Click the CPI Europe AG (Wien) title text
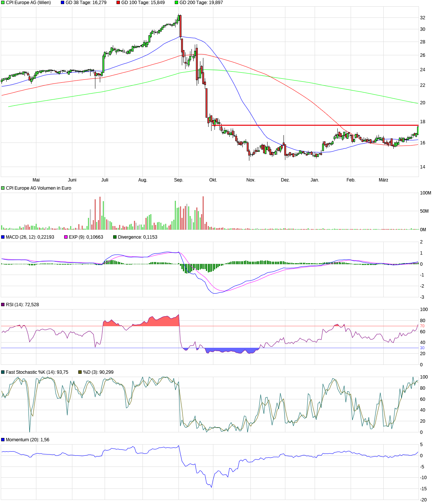 [28, 3]
